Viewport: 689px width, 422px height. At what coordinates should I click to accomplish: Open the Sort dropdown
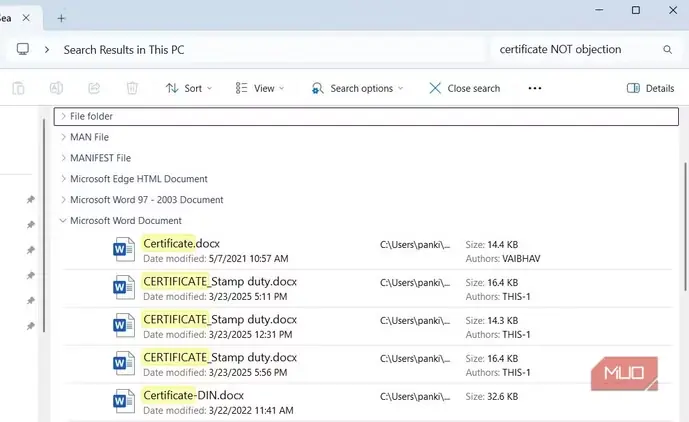189,88
